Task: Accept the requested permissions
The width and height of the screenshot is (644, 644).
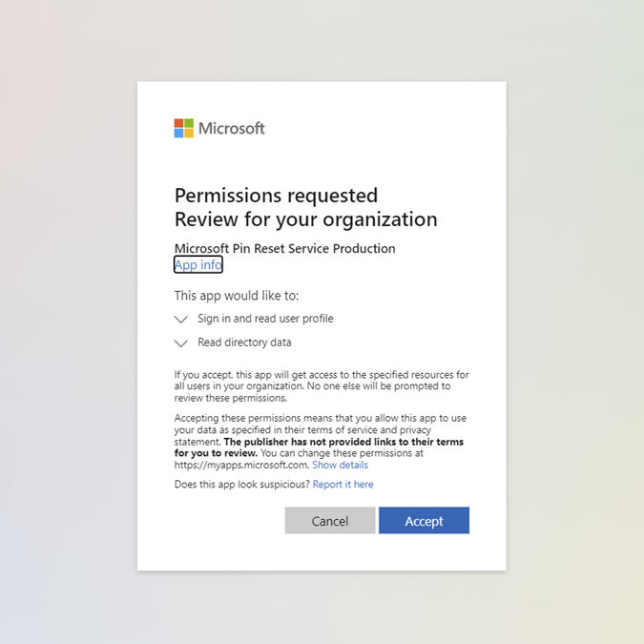Action: 424,521
